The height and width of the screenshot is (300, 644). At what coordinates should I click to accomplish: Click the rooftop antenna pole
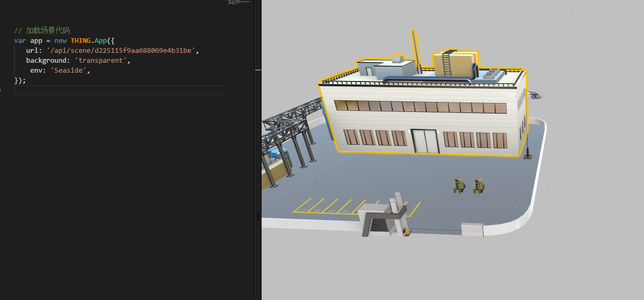click(416, 51)
